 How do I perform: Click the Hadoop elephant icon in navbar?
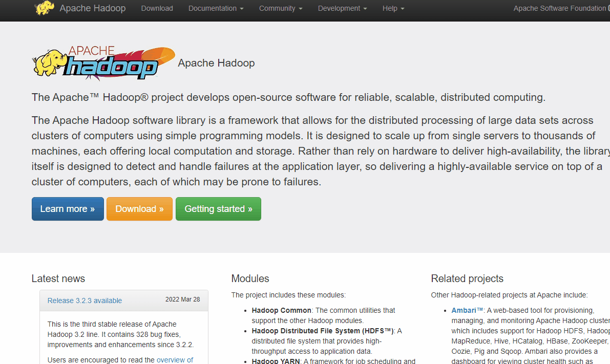point(45,8)
